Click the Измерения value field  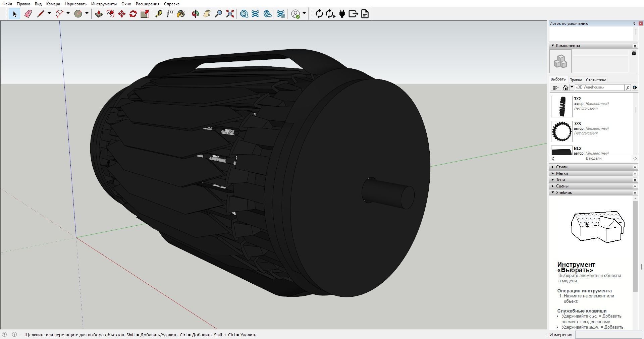608,335
